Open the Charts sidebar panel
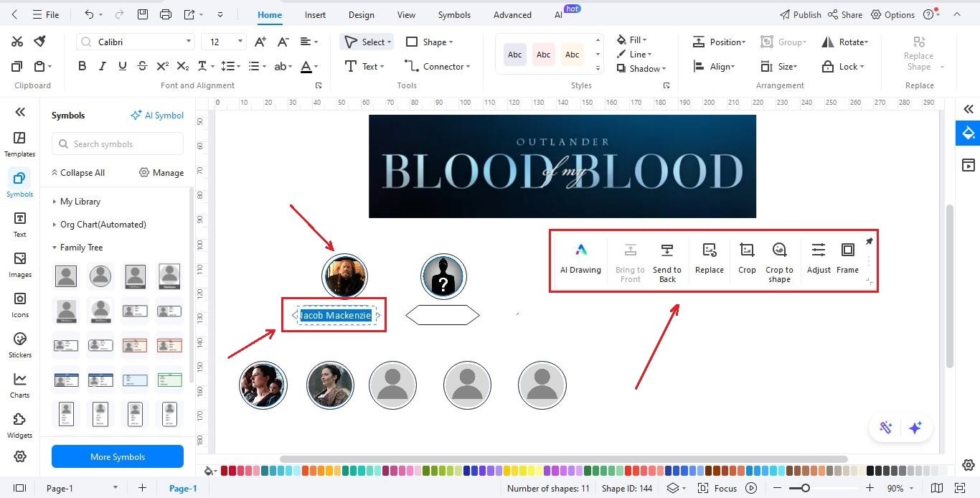The width and height of the screenshot is (980, 498). click(19, 385)
